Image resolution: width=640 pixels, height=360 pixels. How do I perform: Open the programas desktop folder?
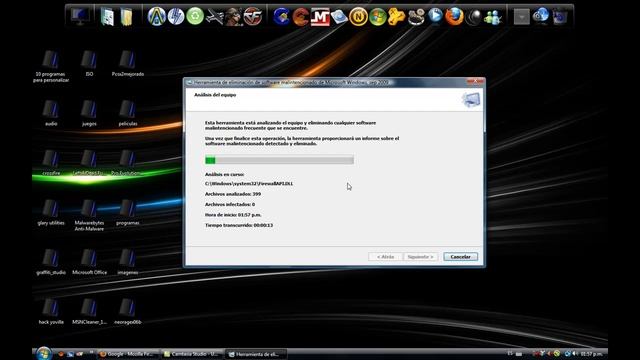(128, 212)
